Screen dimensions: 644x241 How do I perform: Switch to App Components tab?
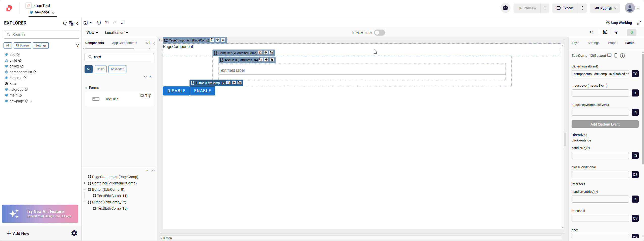[124, 43]
